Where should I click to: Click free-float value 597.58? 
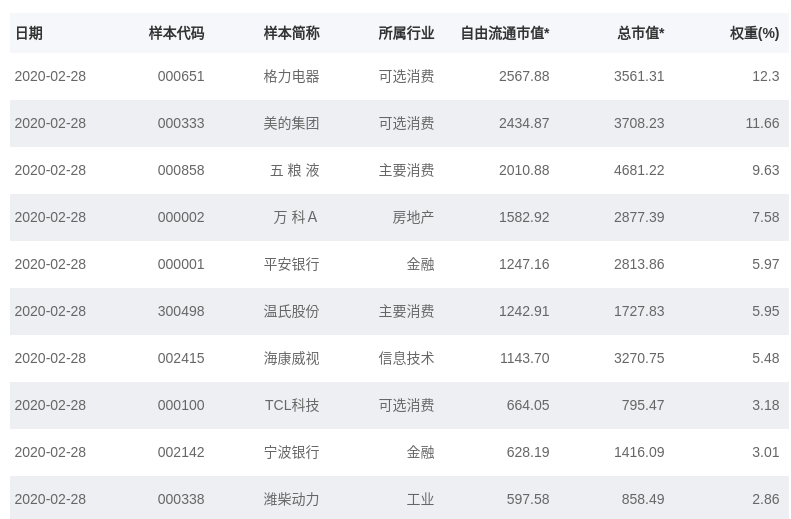tap(528, 498)
